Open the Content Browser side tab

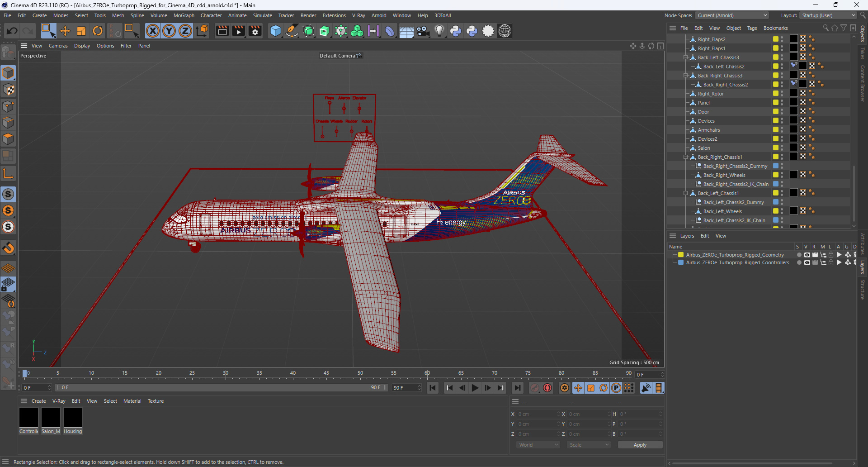pyautogui.click(x=863, y=83)
